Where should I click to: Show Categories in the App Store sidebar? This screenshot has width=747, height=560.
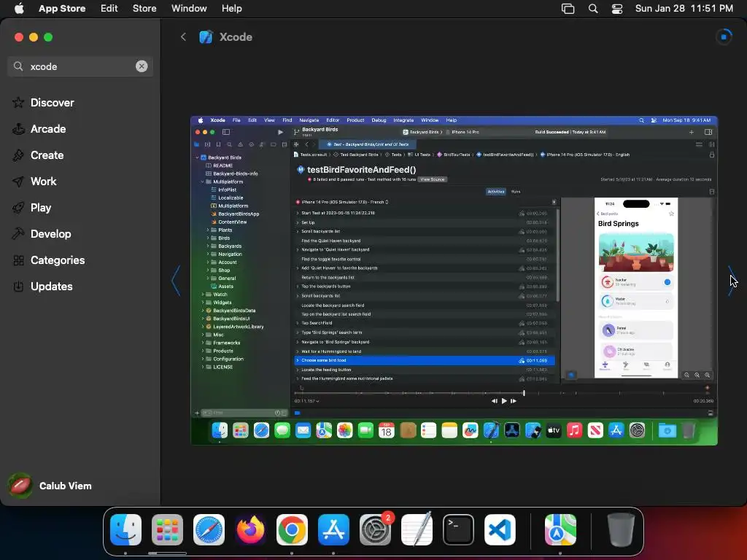point(57,260)
